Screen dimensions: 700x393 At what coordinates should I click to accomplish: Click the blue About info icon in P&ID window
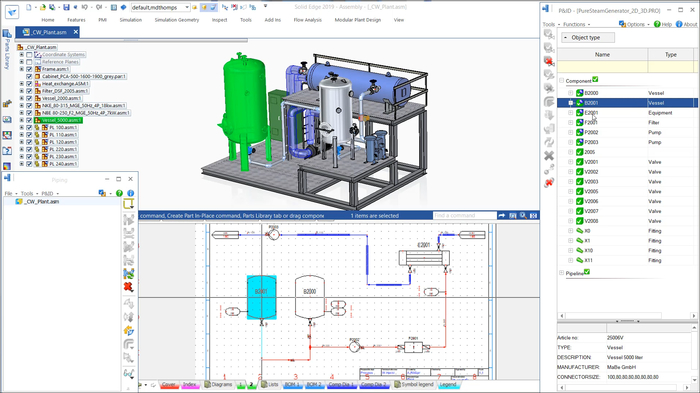click(x=679, y=24)
